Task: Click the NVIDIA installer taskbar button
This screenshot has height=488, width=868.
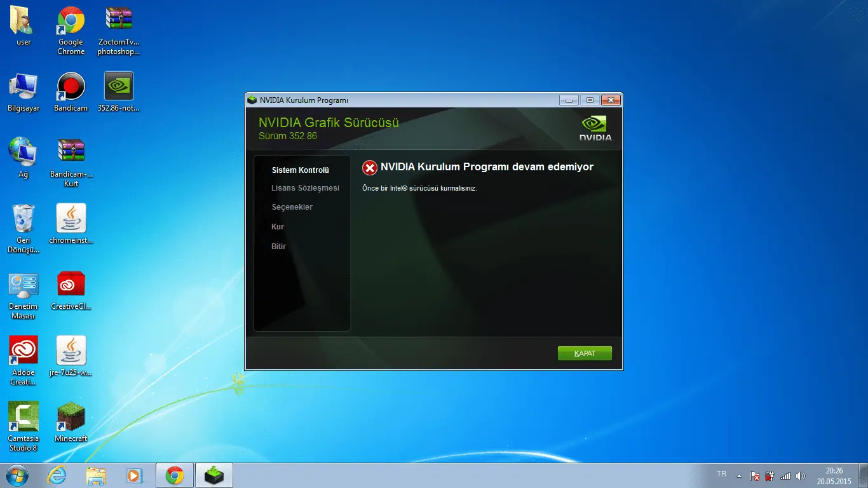Action: [x=214, y=475]
